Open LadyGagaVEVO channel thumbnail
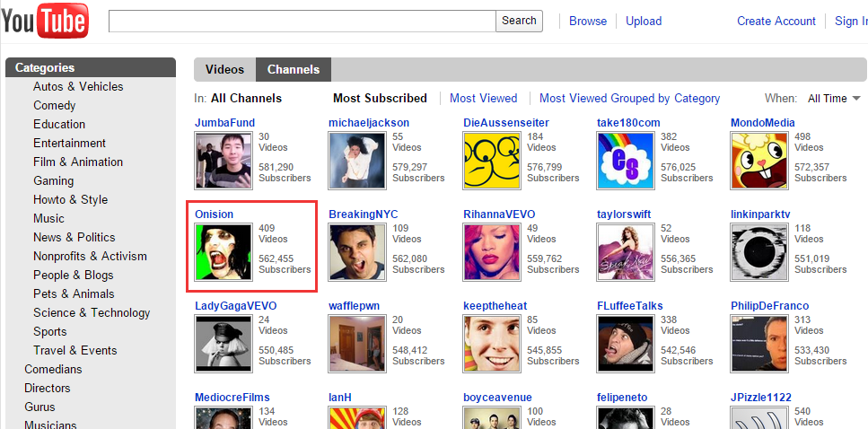868x429 pixels. (224, 344)
